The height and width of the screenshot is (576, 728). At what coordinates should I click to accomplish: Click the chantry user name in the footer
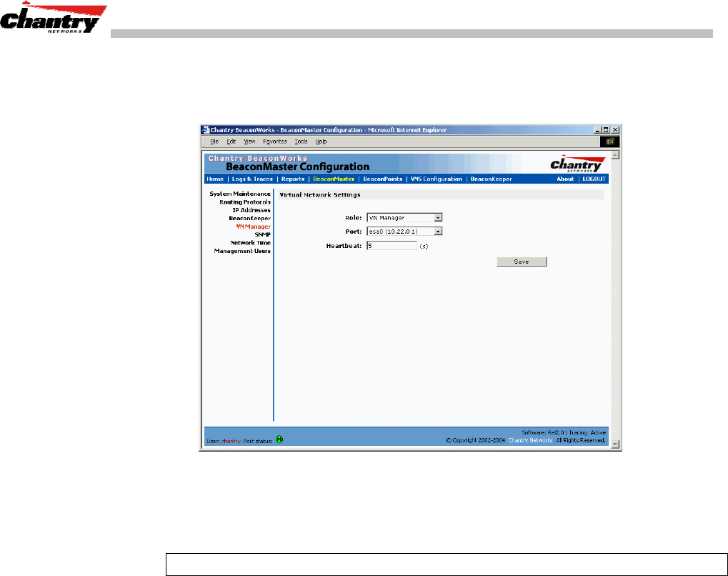(x=231, y=442)
